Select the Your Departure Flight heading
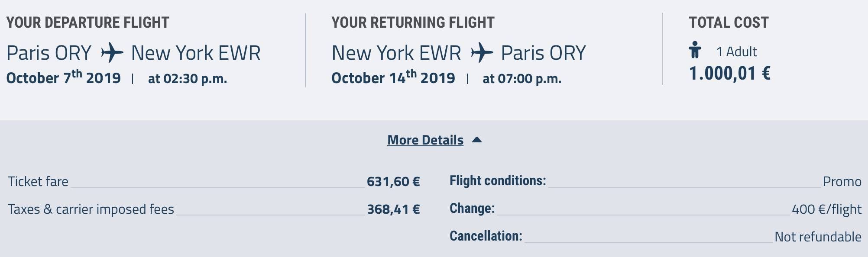The image size is (868, 257). pos(88,22)
